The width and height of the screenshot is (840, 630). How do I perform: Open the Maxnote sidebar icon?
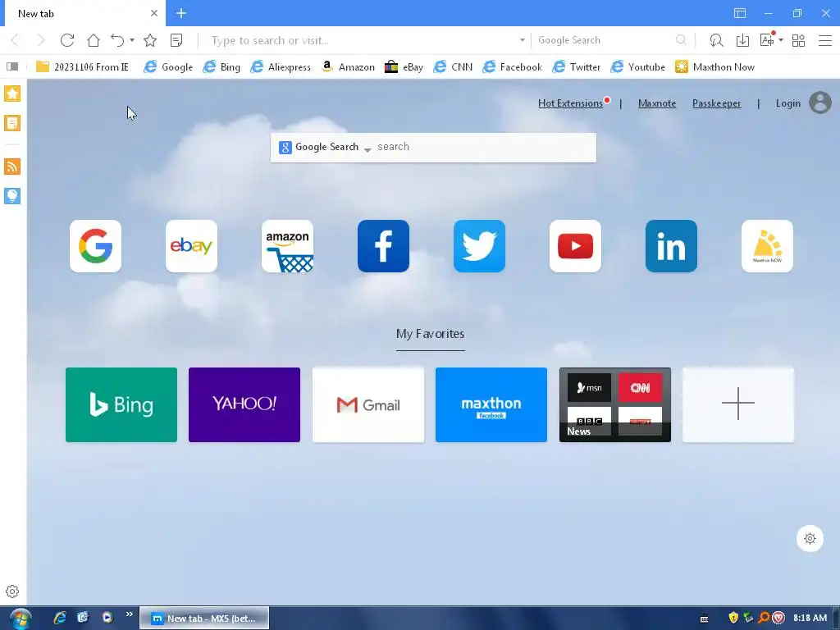tap(12, 123)
